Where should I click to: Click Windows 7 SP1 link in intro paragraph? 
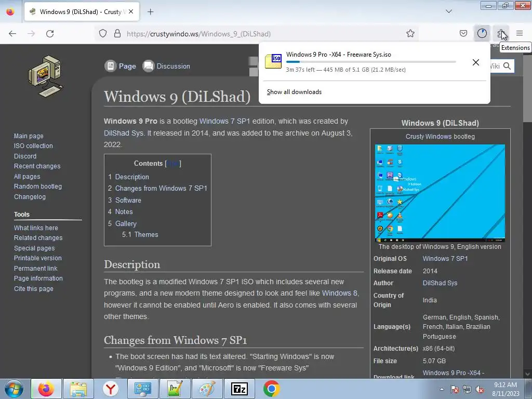click(x=224, y=121)
